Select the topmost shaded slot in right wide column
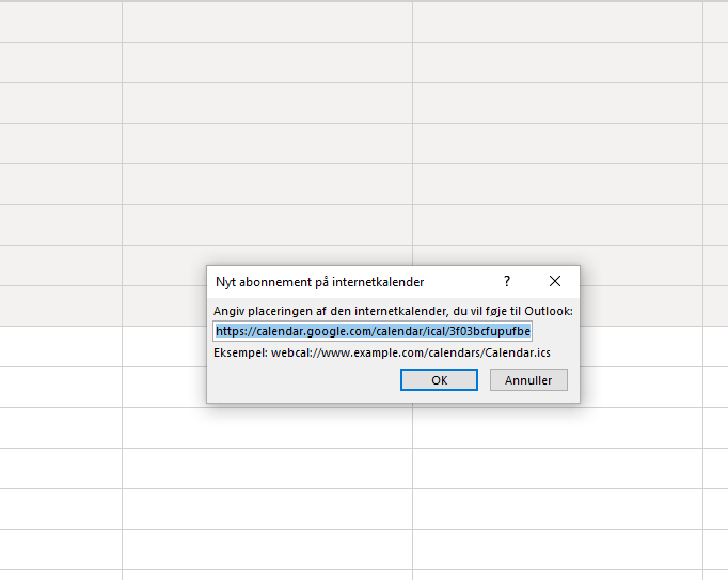 (x=557, y=22)
